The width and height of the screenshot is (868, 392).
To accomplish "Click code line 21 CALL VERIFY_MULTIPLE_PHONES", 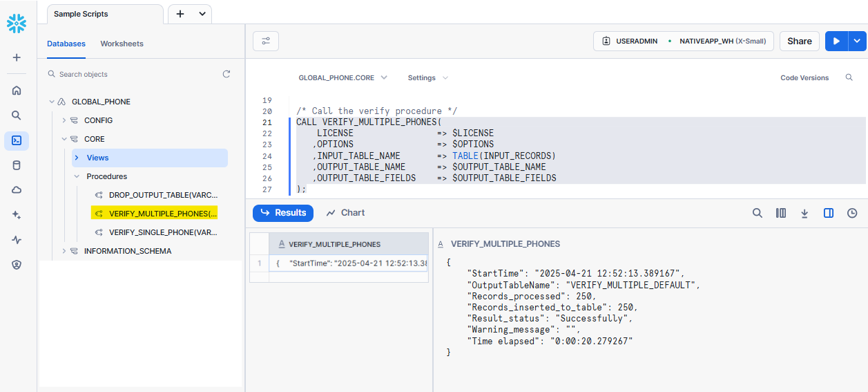I will (369, 122).
